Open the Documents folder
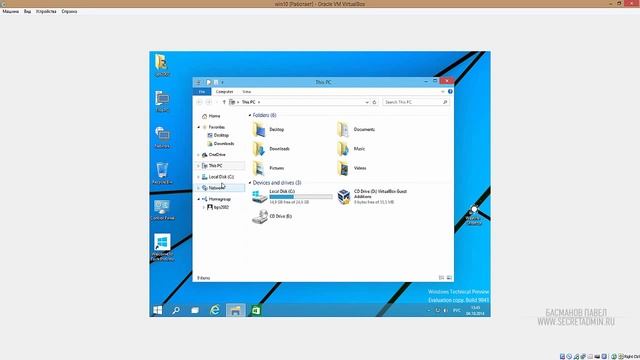640x360 pixels. click(x=356, y=130)
